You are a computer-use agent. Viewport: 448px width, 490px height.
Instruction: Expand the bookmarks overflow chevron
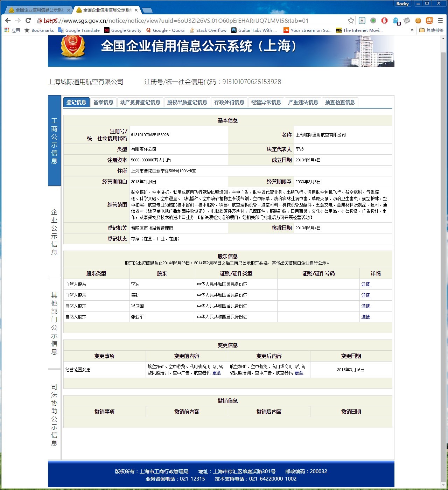[x=412, y=30]
